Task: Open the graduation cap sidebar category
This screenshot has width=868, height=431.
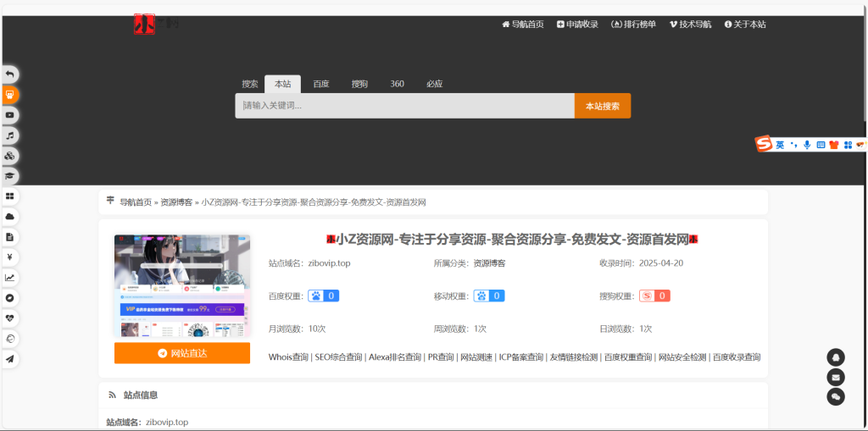Action: (x=10, y=176)
